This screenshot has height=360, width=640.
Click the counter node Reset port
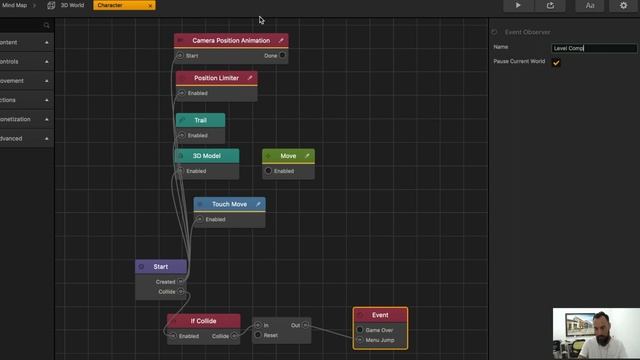click(x=258, y=335)
